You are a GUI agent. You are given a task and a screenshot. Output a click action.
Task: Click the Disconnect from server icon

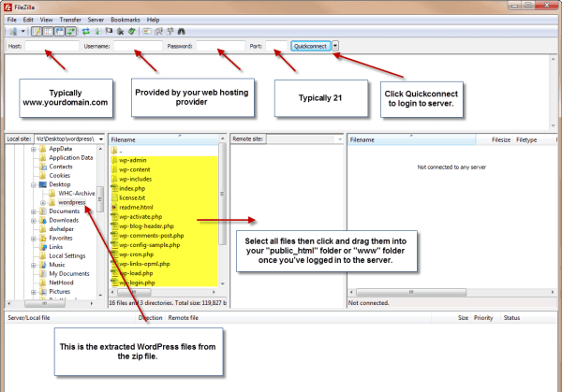click(x=121, y=32)
